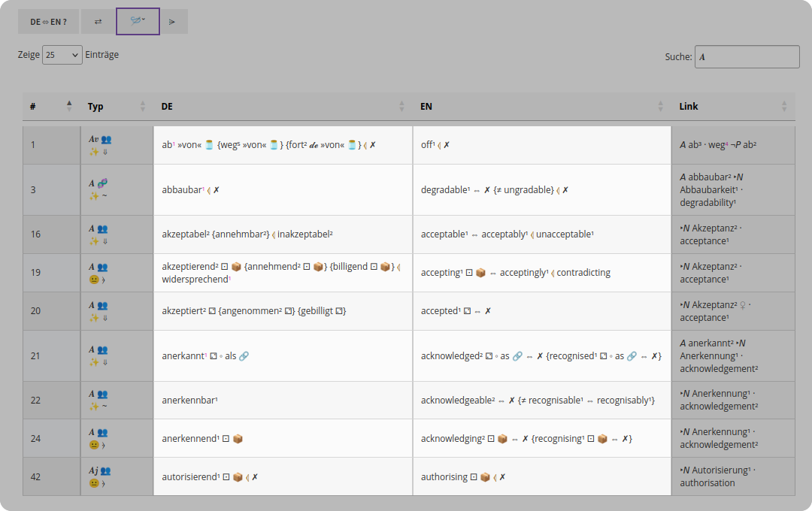The image size is (812, 511).
Task: Click the word "angenommen" in row 20
Action: [250, 311]
